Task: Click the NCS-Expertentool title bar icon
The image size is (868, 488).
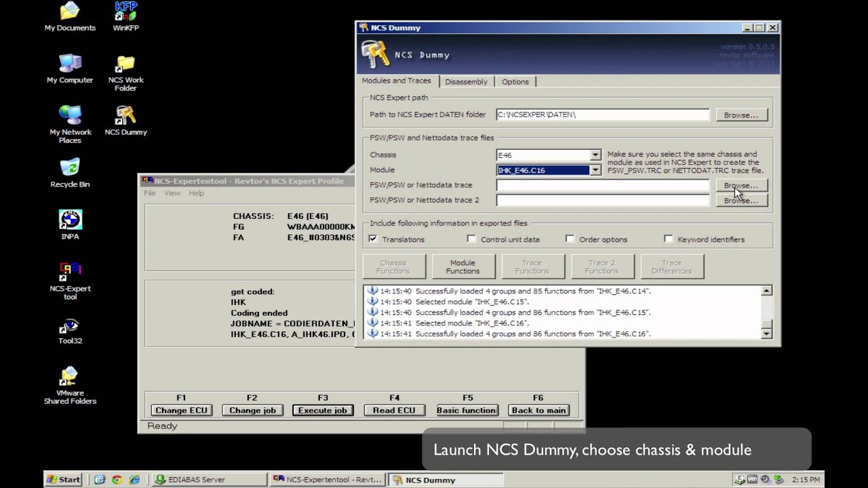Action: click(147, 181)
